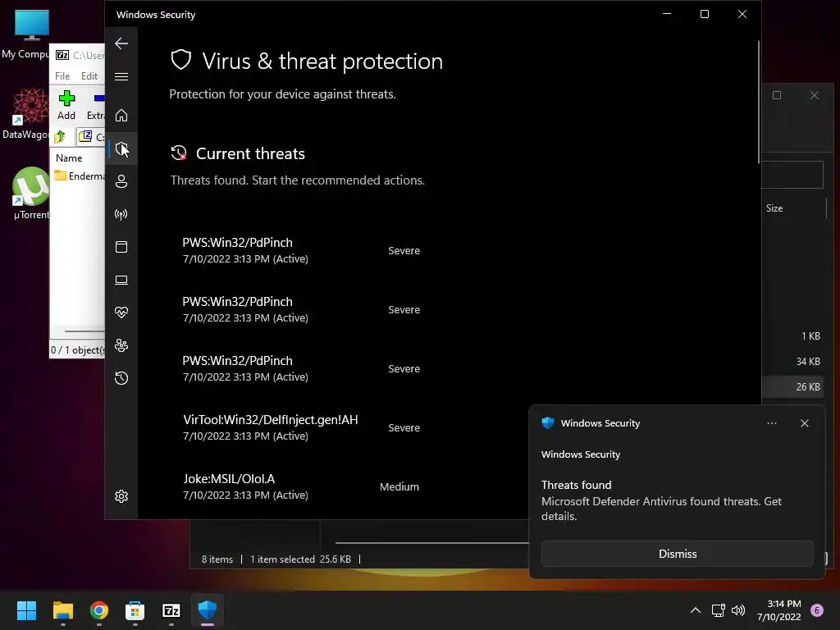Image resolution: width=840 pixels, height=630 pixels.
Task: Open Settings gear in the Windows Security sidebar
Action: pyautogui.click(x=121, y=496)
